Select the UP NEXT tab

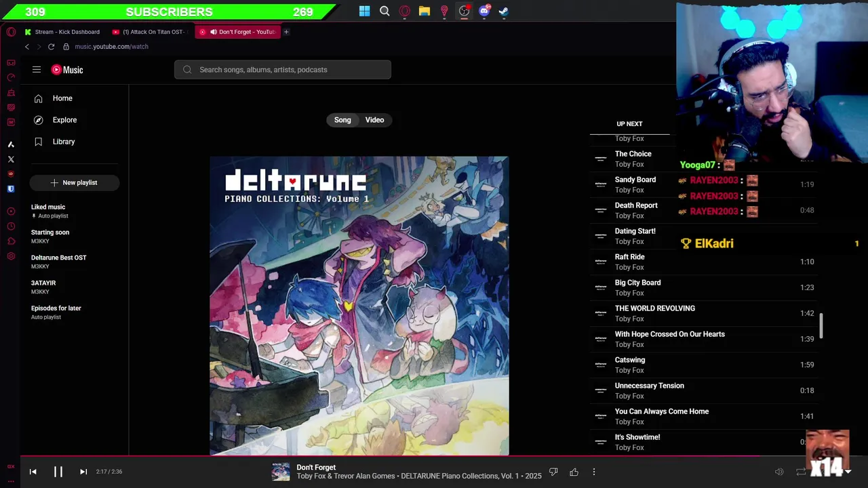[x=629, y=124]
